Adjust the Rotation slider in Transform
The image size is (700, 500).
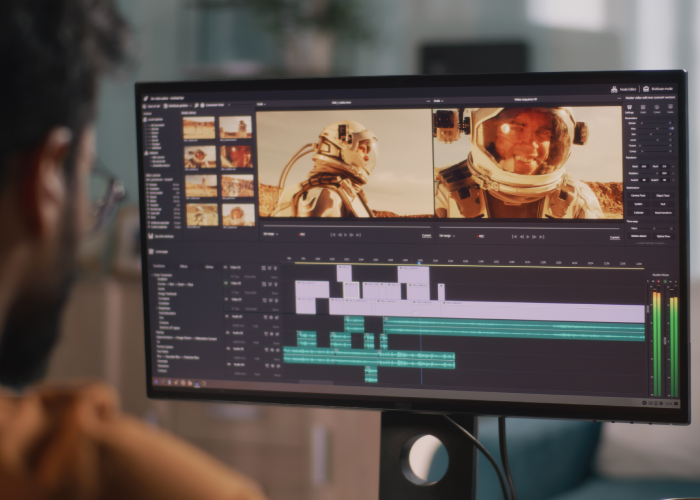click(649, 173)
